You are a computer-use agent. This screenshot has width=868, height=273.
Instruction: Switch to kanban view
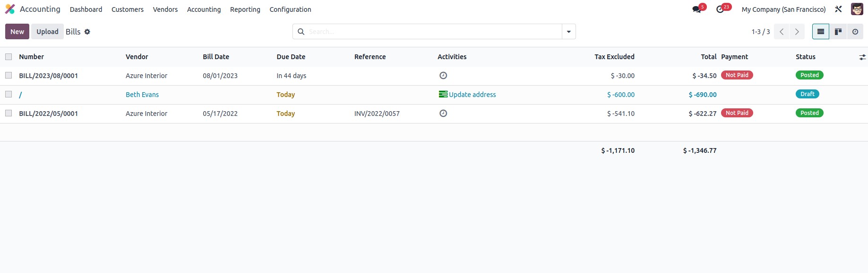tap(838, 32)
